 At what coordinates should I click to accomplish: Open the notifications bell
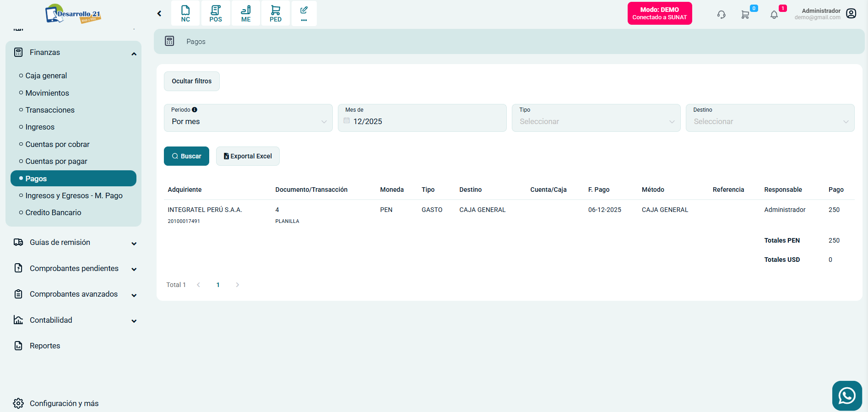click(774, 15)
